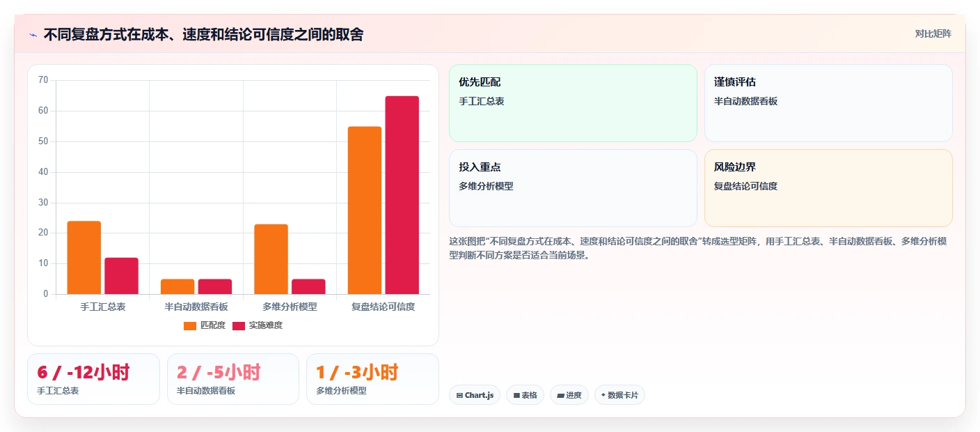Click the red 实施难度 bar for 多维分析模型
The image size is (980, 432).
(308, 286)
